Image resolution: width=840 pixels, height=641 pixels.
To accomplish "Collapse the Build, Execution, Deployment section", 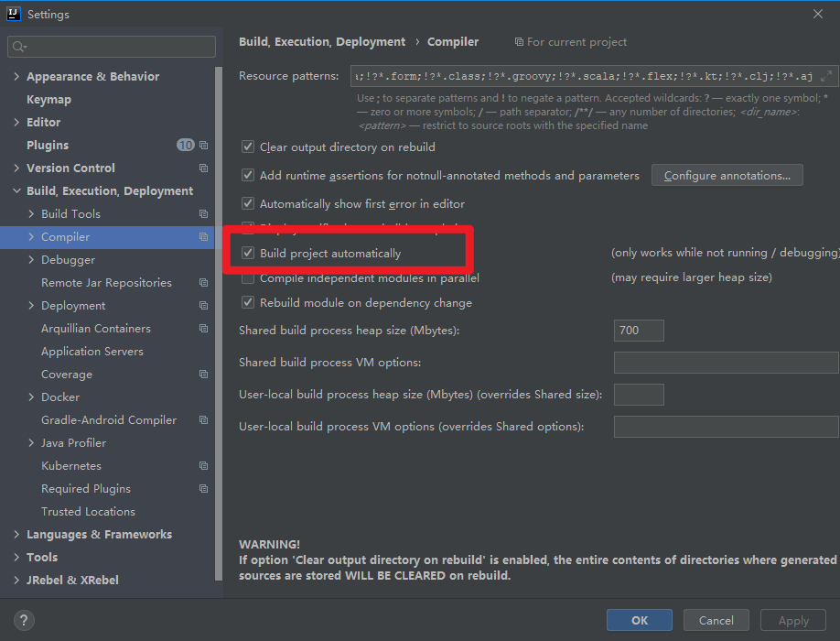I will (16, 191).
